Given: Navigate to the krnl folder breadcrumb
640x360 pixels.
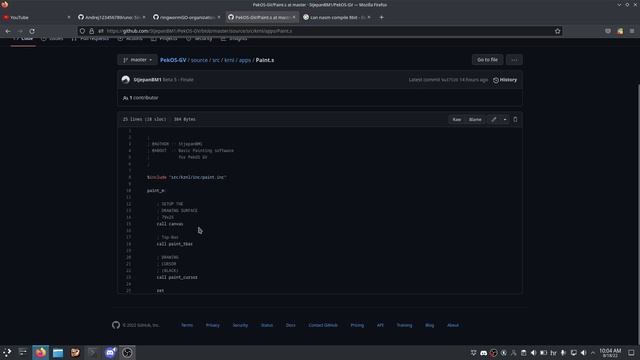Looking at the screenshot, I should [x=229, y=60].
